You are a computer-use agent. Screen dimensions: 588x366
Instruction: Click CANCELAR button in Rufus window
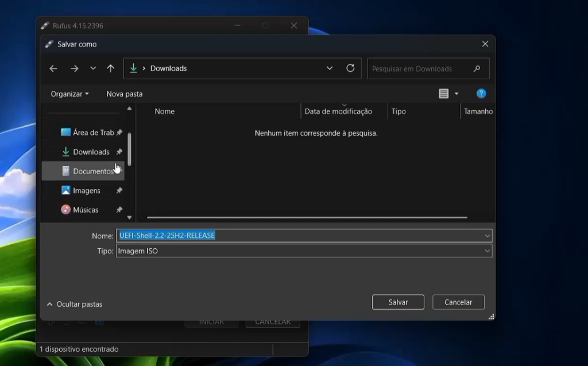273,322
